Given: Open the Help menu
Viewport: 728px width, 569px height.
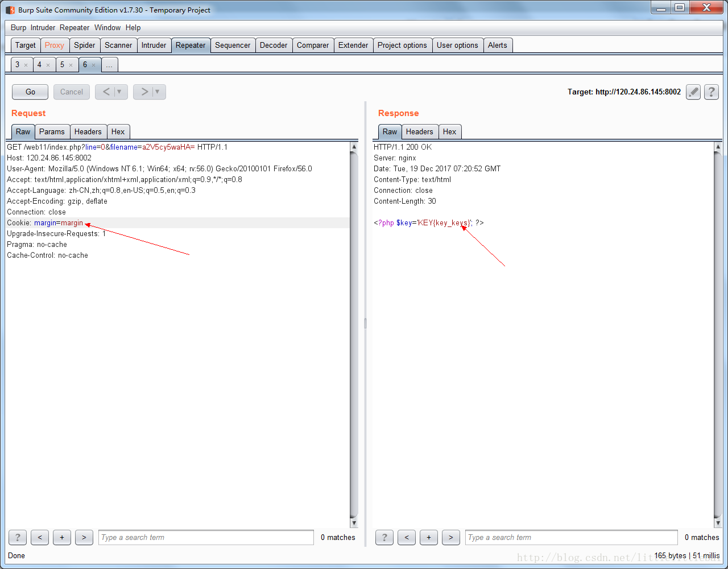Looking at the screenshot, I should [133, 27].
